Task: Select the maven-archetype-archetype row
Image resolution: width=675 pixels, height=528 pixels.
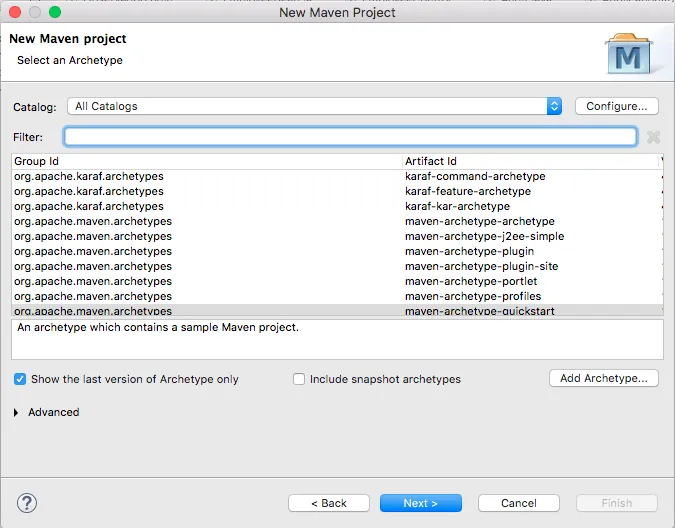Action: (x=338, y=222)
